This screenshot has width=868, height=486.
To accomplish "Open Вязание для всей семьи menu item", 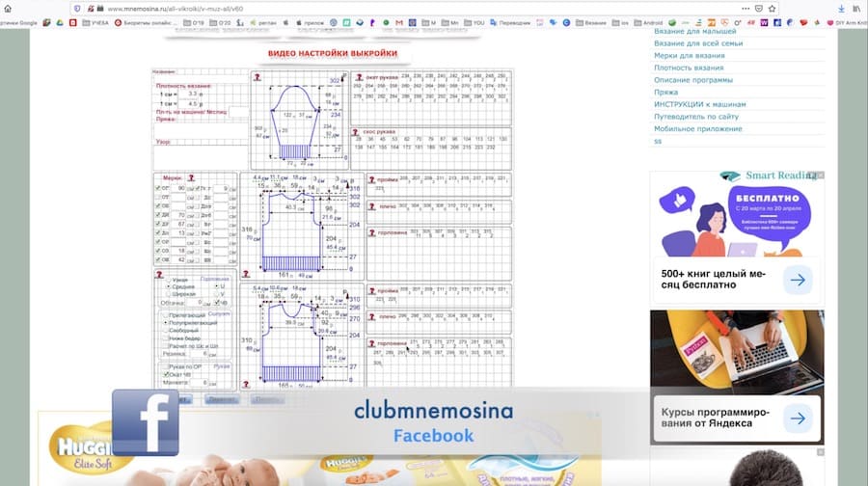I will pyautogui.click(x=698, y=43).
